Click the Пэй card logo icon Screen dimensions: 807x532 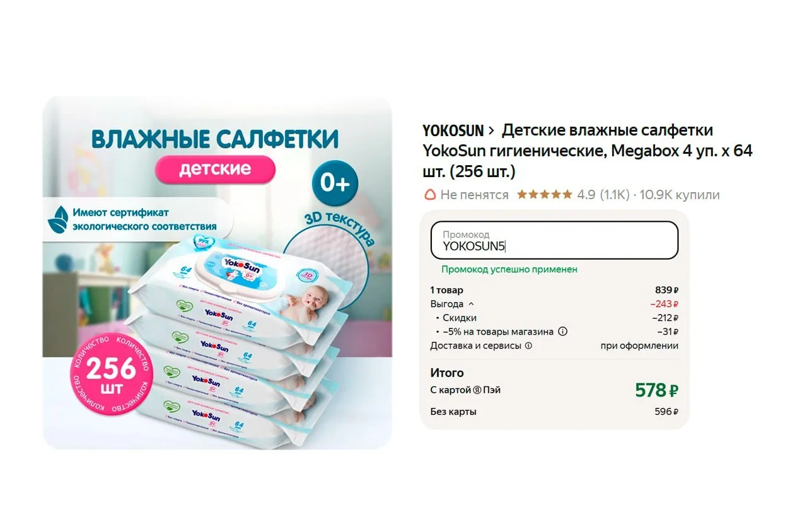tap(478, 390)
